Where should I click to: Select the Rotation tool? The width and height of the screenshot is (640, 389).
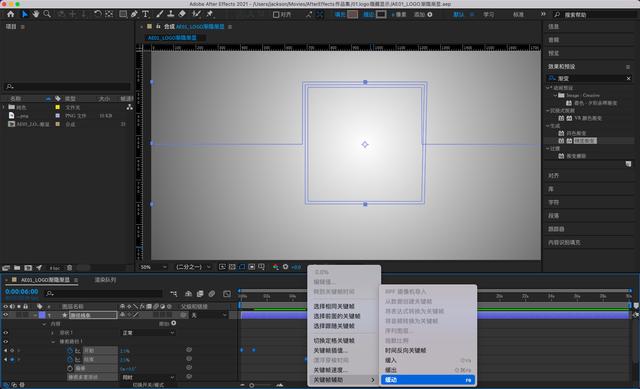coord(98,14)
